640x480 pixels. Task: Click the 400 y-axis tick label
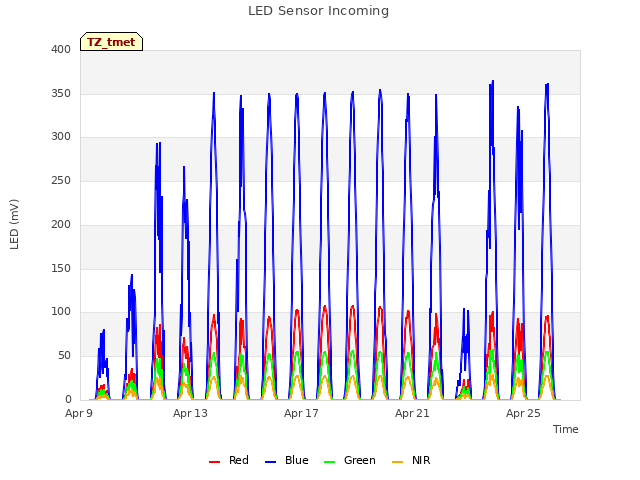click(x=61, y=49)
